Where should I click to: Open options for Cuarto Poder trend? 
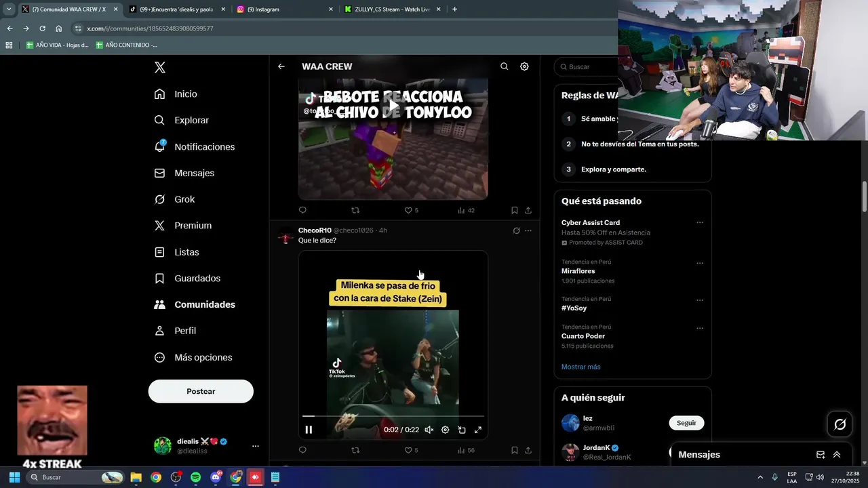pos(700,328)
